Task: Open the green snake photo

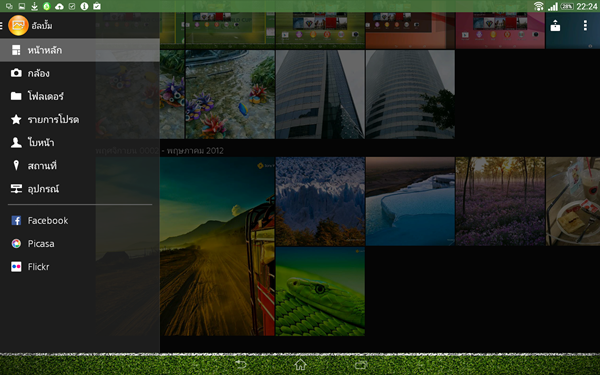Action: (x=320, y=292)
